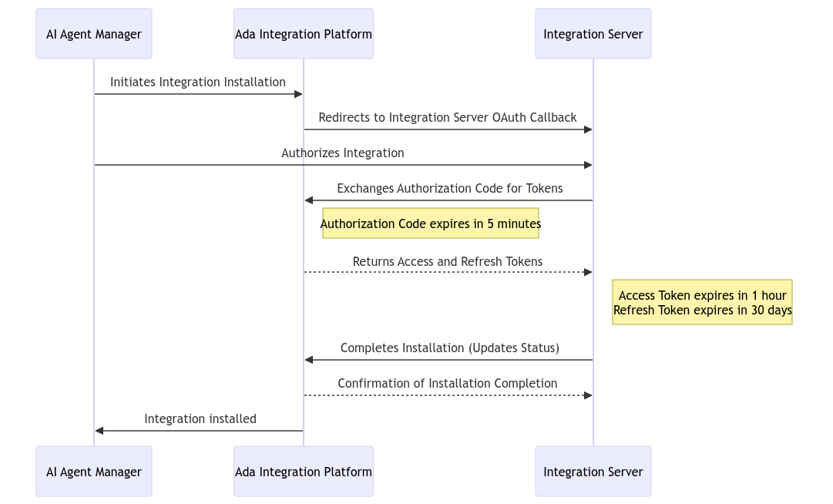Click the 'Initiates Integration Installation' message arrow
The width and height of the screenshot is (833, 504).
click(x=198, y=93)
